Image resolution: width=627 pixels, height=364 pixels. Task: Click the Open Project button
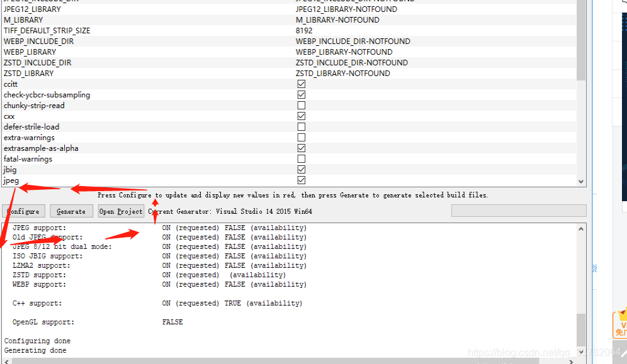[x=120, y=211]
